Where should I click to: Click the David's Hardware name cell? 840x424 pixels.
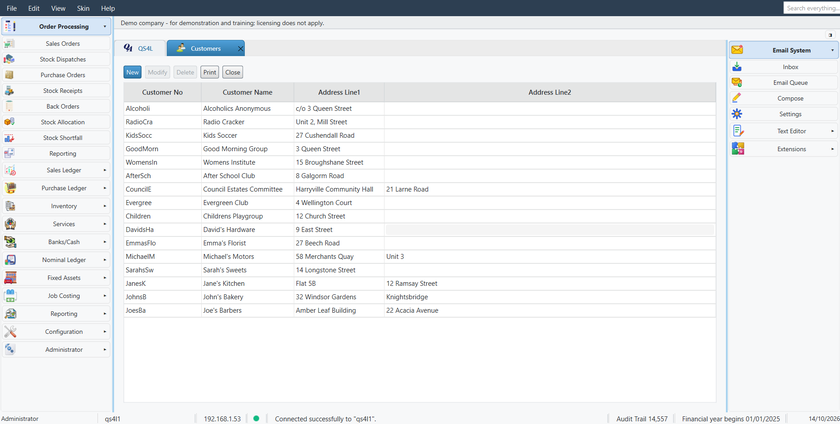(x=248, y=229)
